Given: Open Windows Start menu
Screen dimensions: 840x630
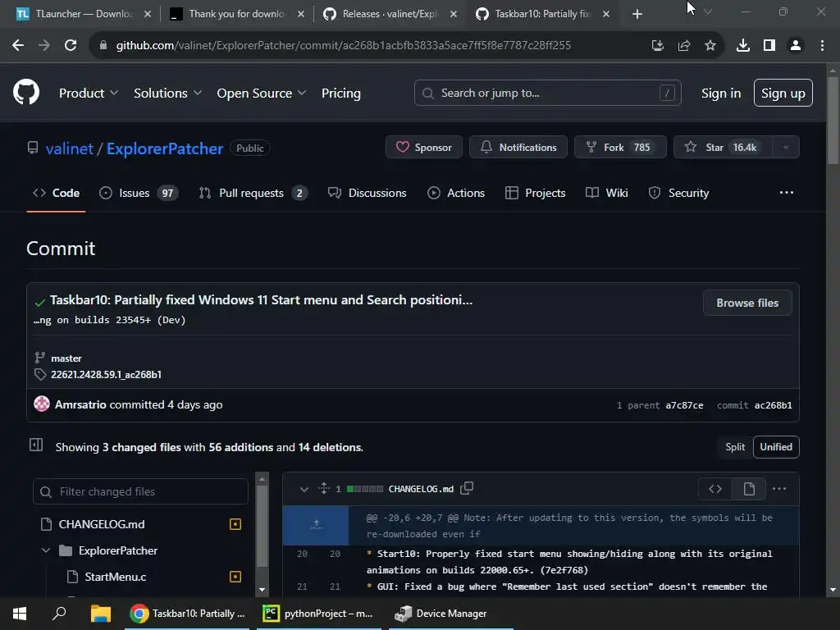Looking at the screenshot, I should pyautogui.click(x=20, y=614).
